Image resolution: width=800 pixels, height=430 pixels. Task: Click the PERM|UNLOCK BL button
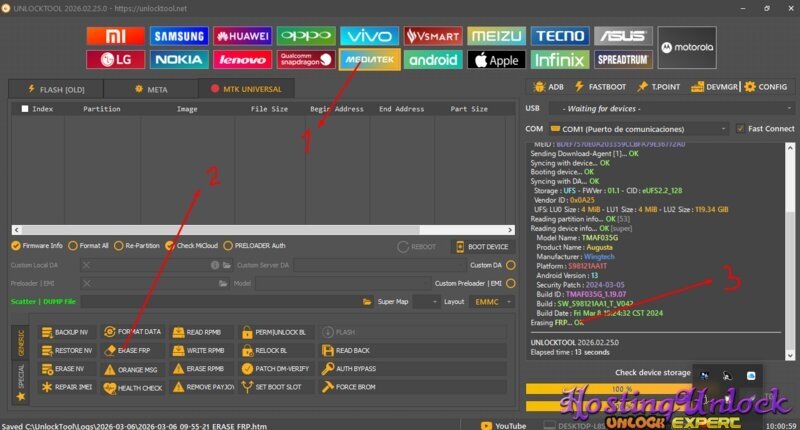275,332
